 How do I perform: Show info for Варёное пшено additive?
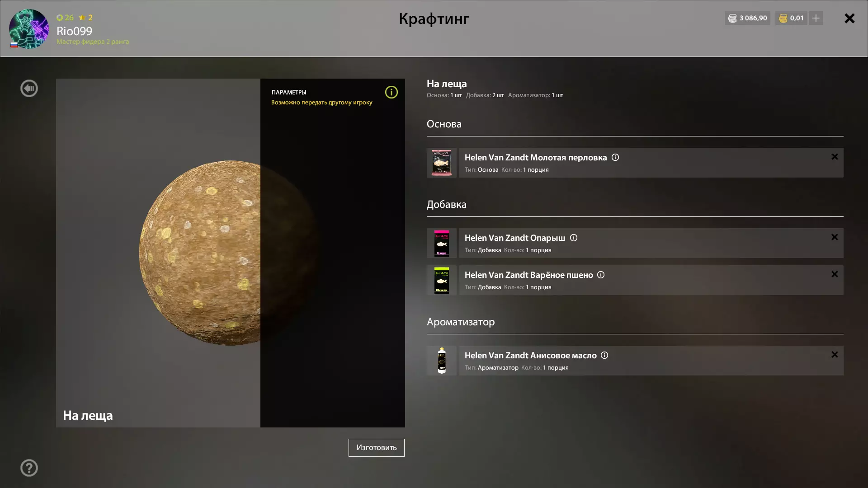click(601, 275)
